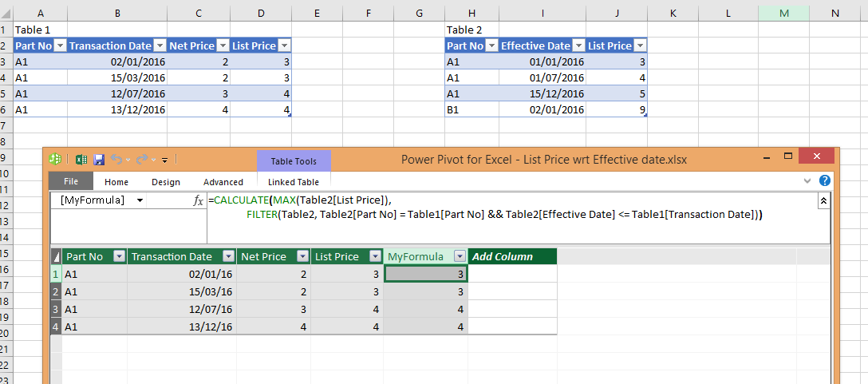Select Excel column A header
868x384 pixels.
tap(40, 14)
